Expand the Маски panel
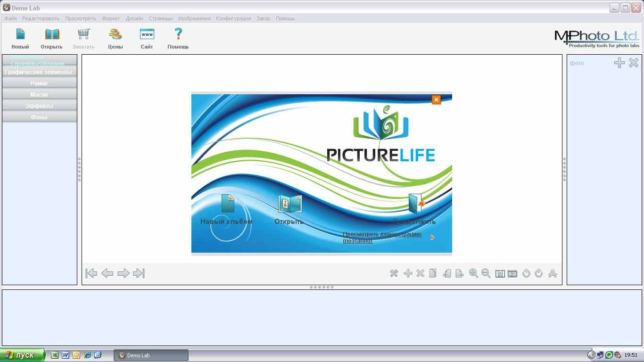This screenshot has height=362, width=644. pos(40,95)
